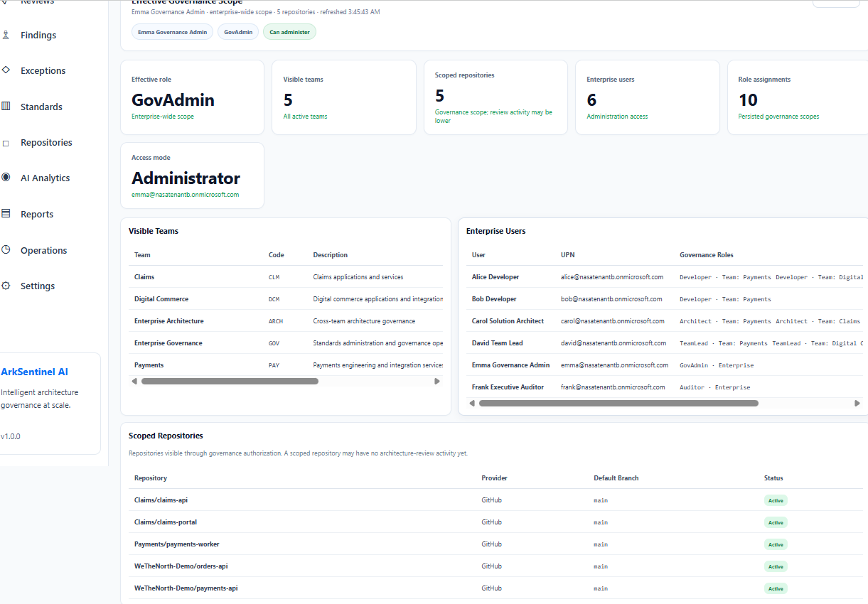Click emma@nasatenantb email in Access mode card

pyautogui.click(x=186, y=195)
